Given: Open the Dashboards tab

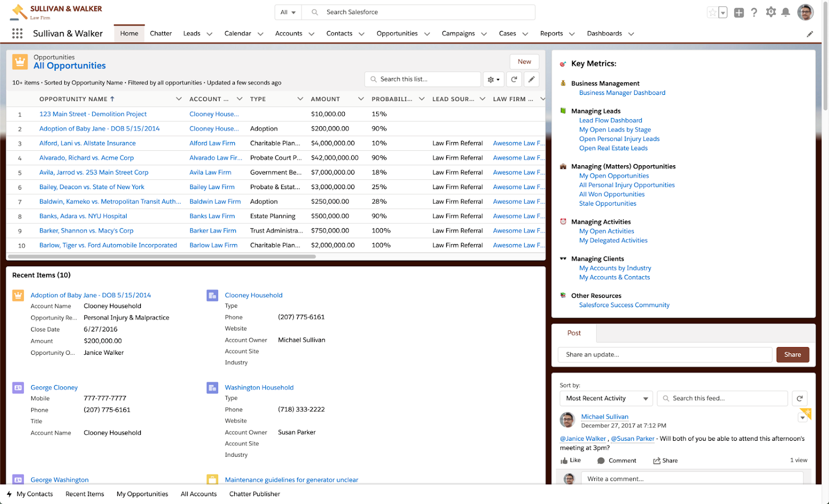Looking at the screenshot, I should (604, 34).
